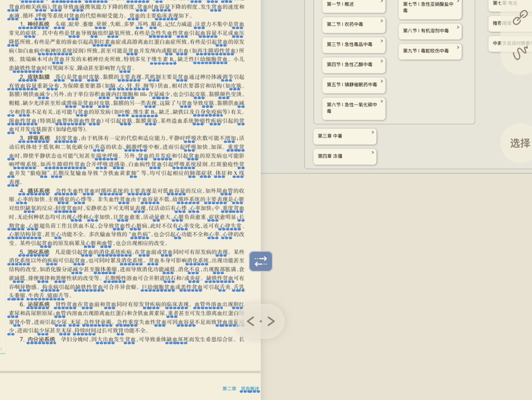Click the left chevron on split divider
The width and height of the screenshot is (532, 400).
251,321
